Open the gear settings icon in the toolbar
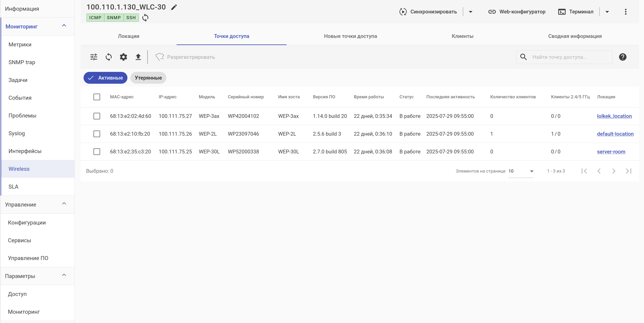The height and width of the screenshot is (323, 644). [123, 57]
